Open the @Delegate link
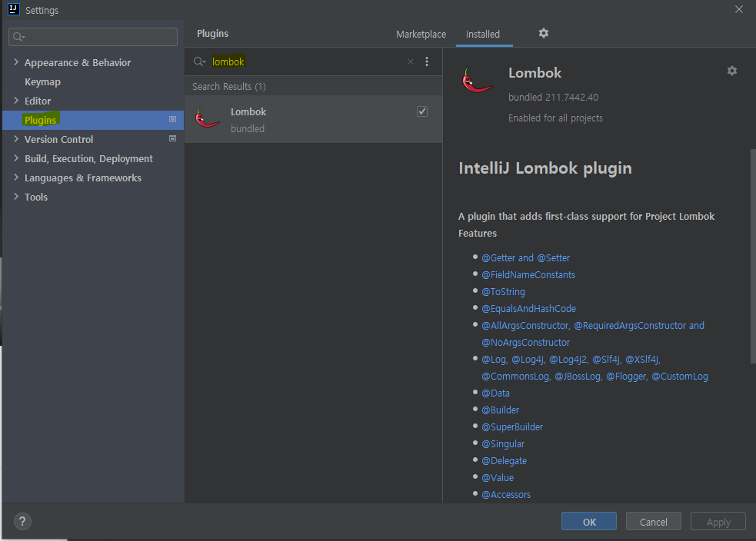This screenshot has height=541, width=756. 504,460
